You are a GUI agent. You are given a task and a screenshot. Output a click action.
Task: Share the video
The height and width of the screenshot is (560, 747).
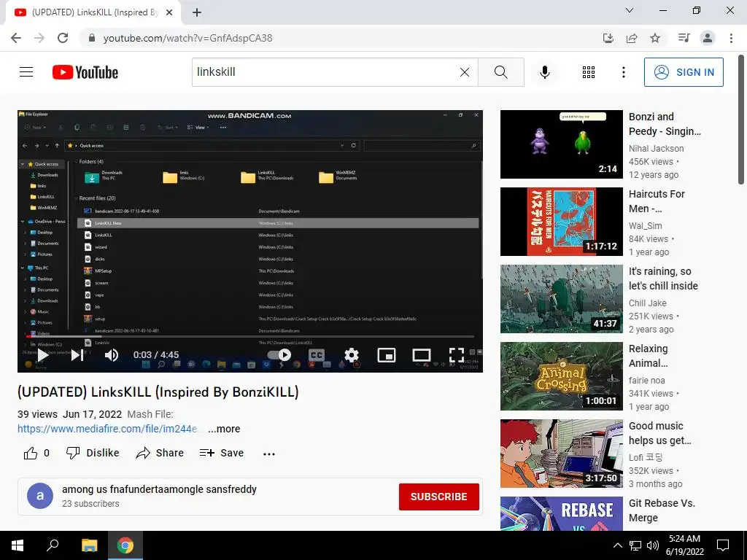pyautogui.click(x=160, y=453)
